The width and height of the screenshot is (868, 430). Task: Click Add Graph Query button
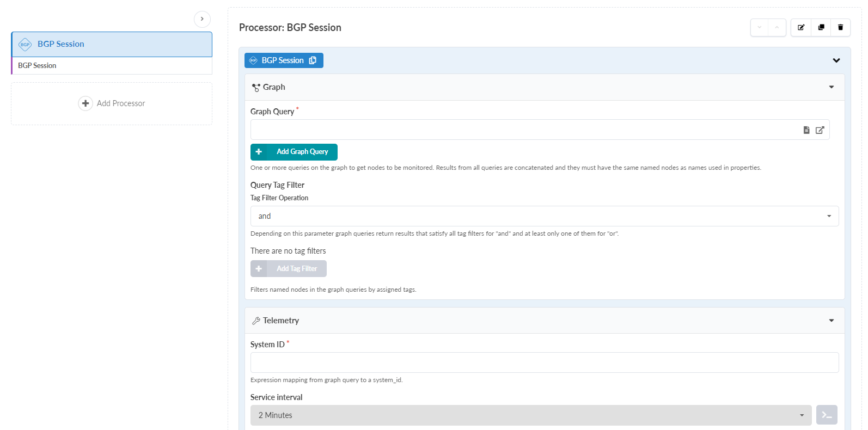[x=294, y=152]
